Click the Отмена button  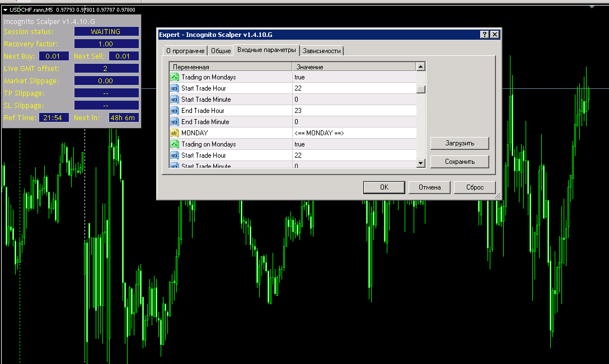(x=429, y=187)
